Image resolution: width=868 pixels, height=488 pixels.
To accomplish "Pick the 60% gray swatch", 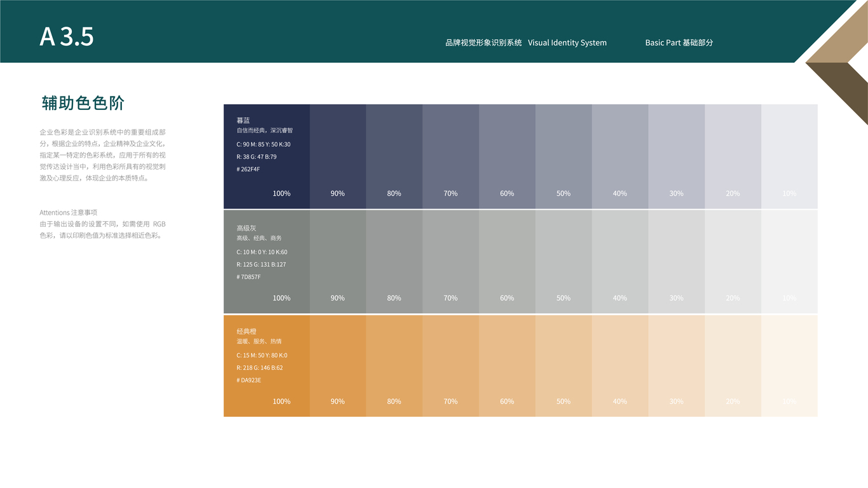I will coord(507,262).
